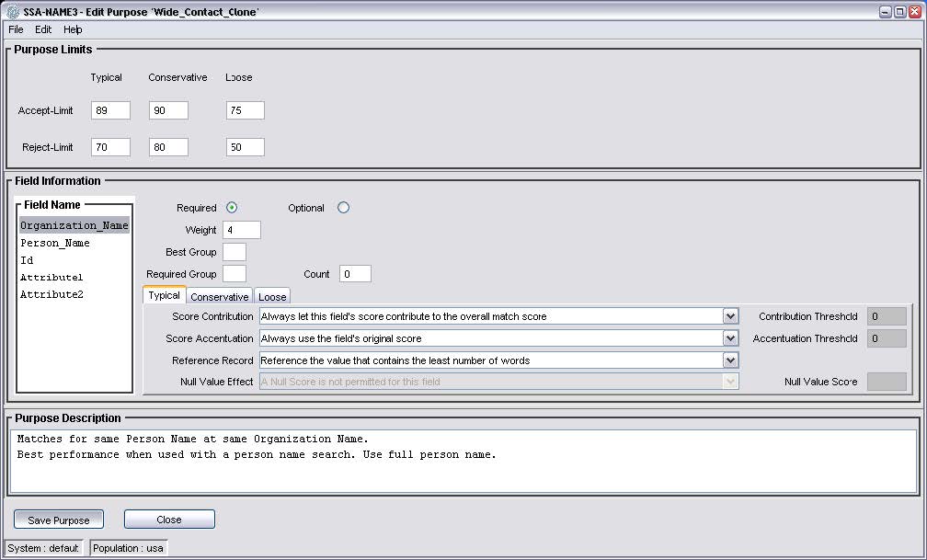Open the Edit menu

coord(43,29)
